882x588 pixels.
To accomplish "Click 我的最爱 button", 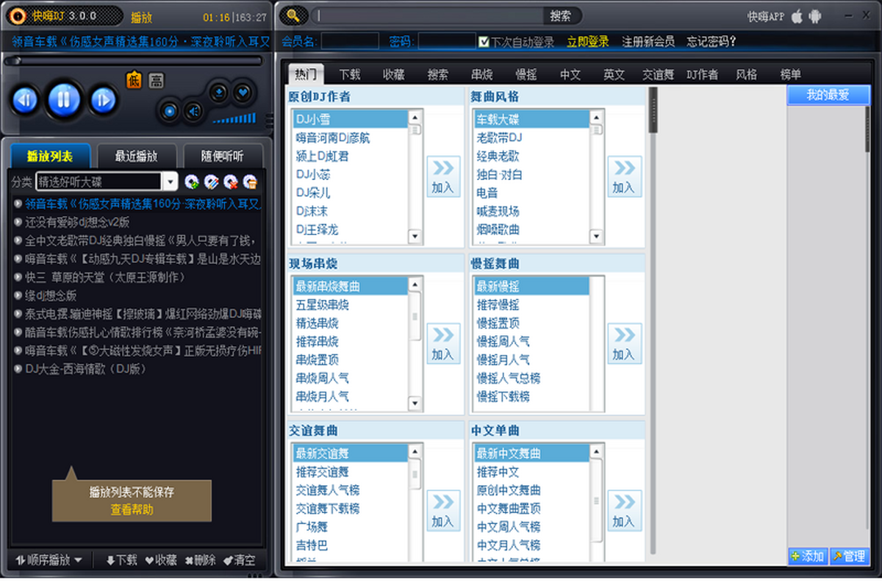I will [x=828, y=95].
